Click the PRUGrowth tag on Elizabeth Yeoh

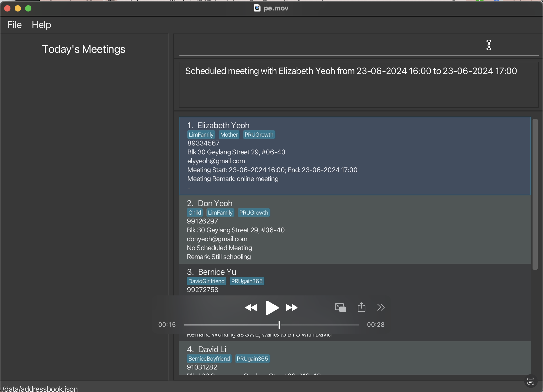point(258,135)
